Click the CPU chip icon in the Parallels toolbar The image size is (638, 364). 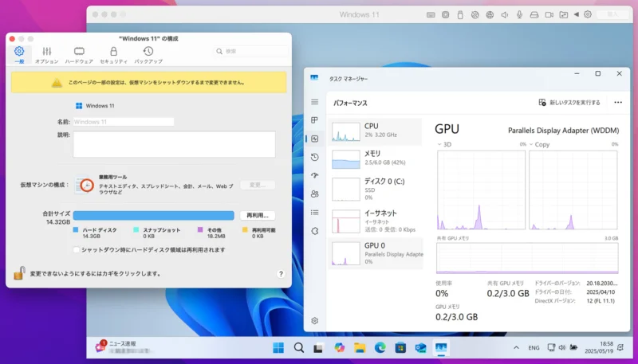click(x=446, y=15)
